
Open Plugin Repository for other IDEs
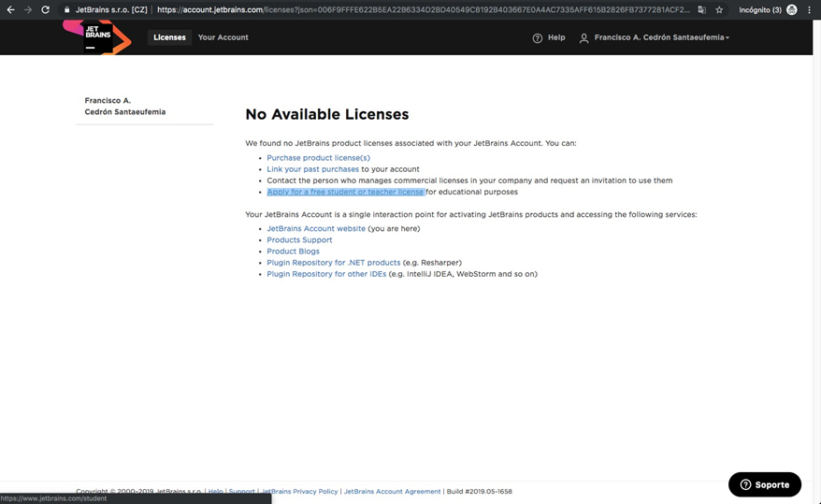(x=326, y=274)
